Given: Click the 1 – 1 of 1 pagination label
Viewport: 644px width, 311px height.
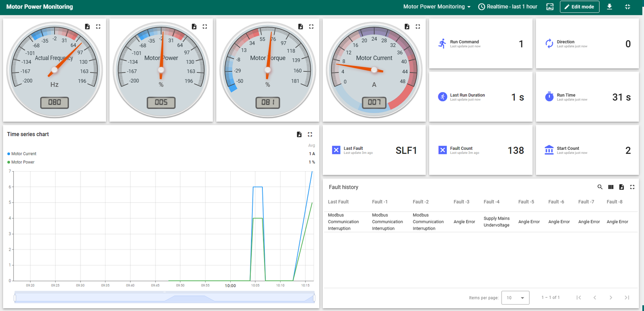Looking at the screenshot, I should (x=550, y=298).
